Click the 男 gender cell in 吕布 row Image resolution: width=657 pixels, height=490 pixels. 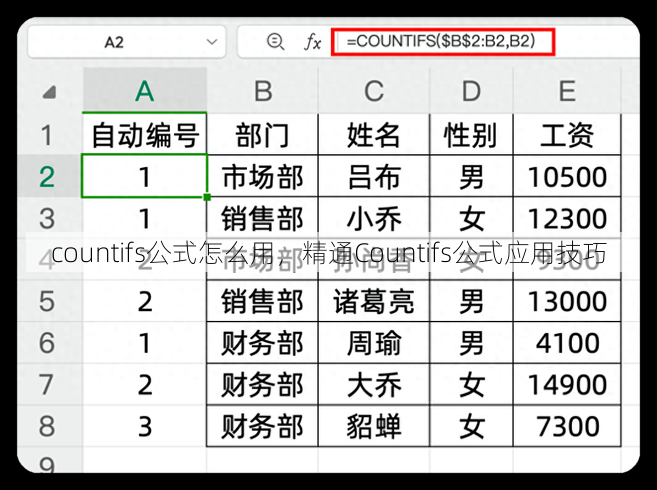coord(471,176)
